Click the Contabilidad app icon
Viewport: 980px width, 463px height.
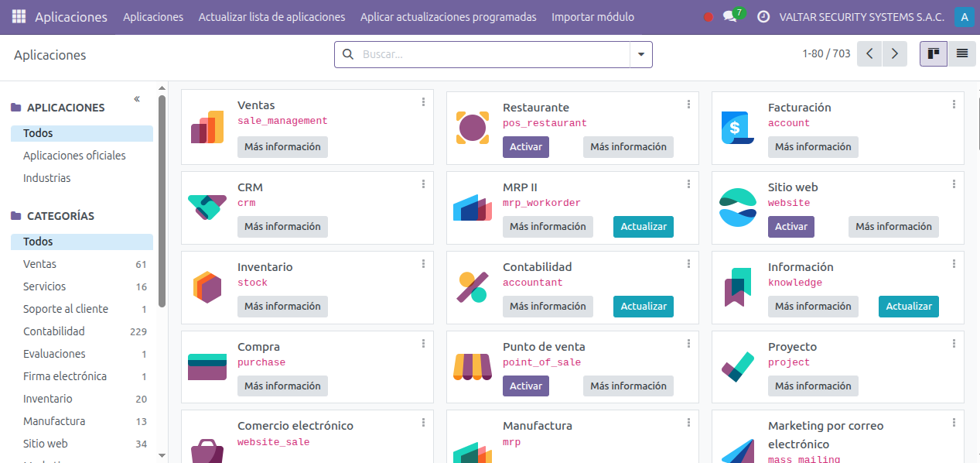[473, 286]
